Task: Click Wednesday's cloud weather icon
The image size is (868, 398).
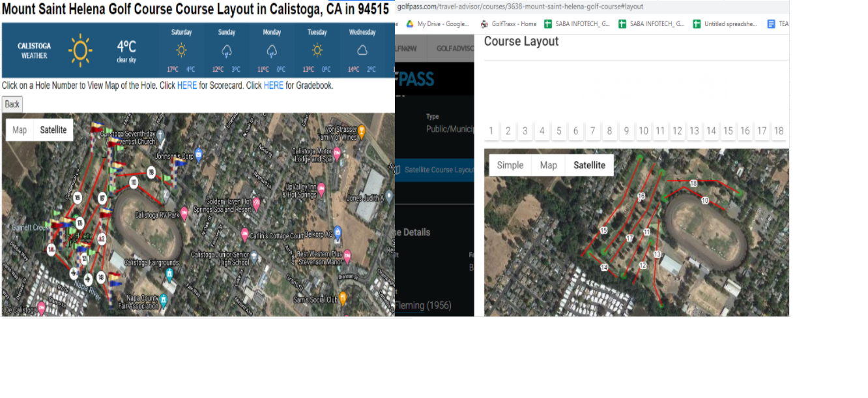Action: [x=362, y=50]
